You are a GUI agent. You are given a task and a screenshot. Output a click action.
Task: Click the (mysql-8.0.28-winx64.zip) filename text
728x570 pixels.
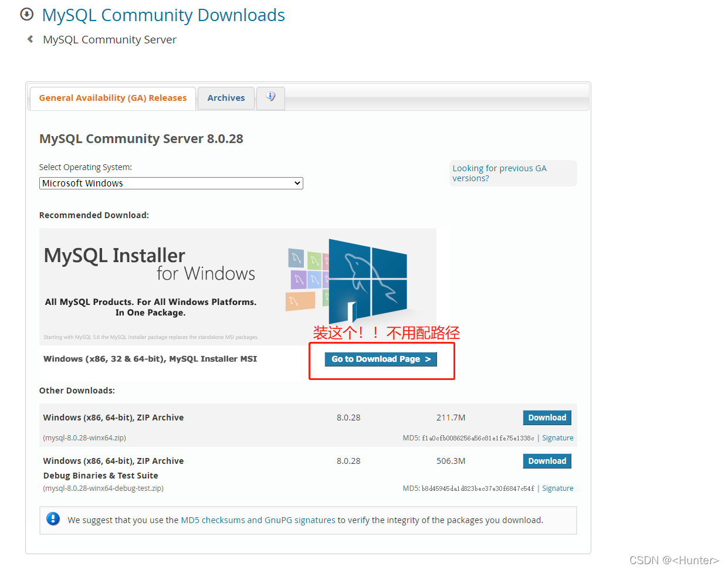click(84, 438)
